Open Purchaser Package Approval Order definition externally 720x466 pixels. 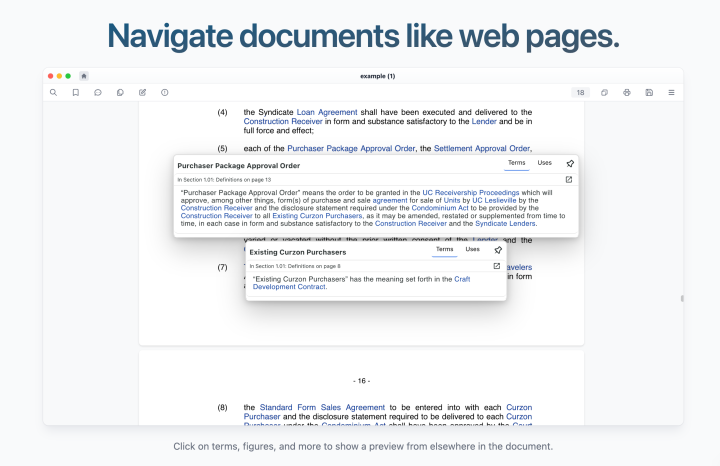[x=568, y=180]
